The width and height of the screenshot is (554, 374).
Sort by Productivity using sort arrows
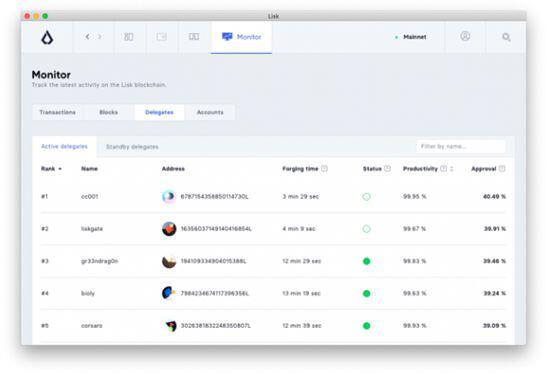click(452, 169)
